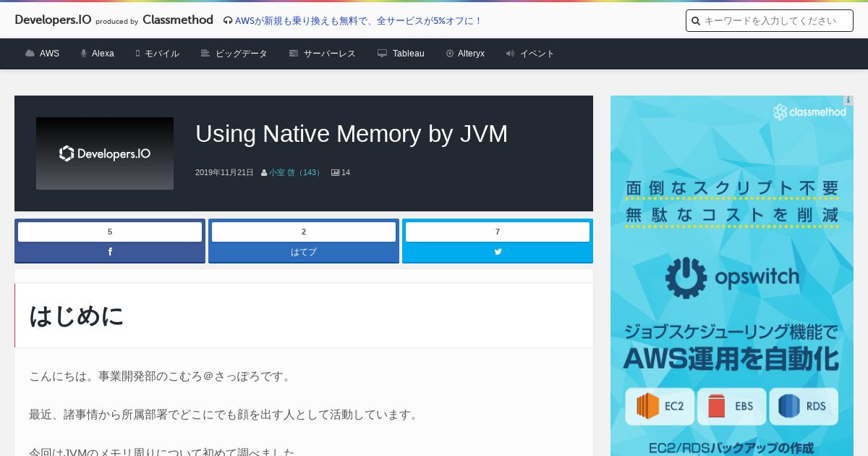
Task: Click the cloud icon next to AWS
Action: pyautogui.click(x=30, y=54)
